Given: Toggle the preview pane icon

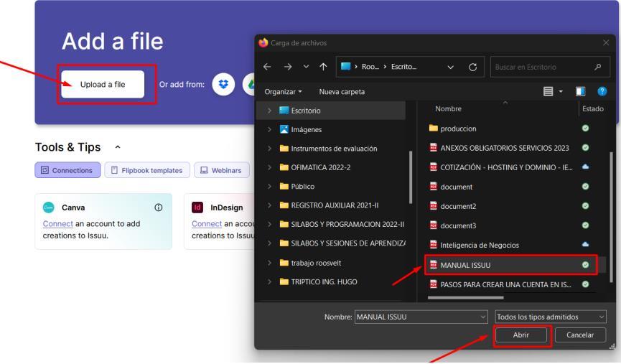Looking at the screenshot, I should (580, 91).
